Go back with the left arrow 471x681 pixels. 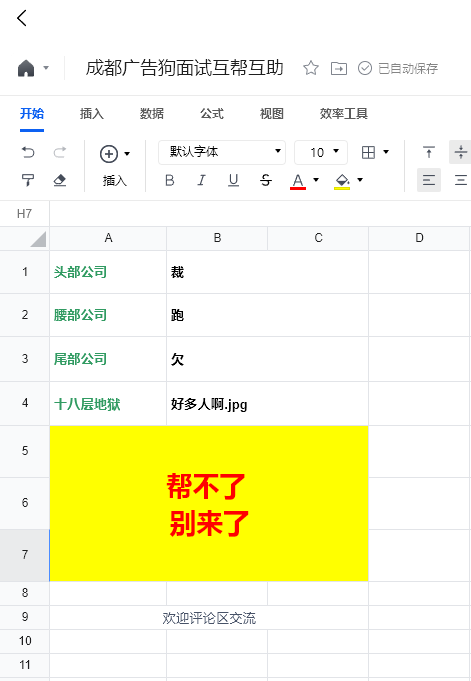tap(22, 18)
